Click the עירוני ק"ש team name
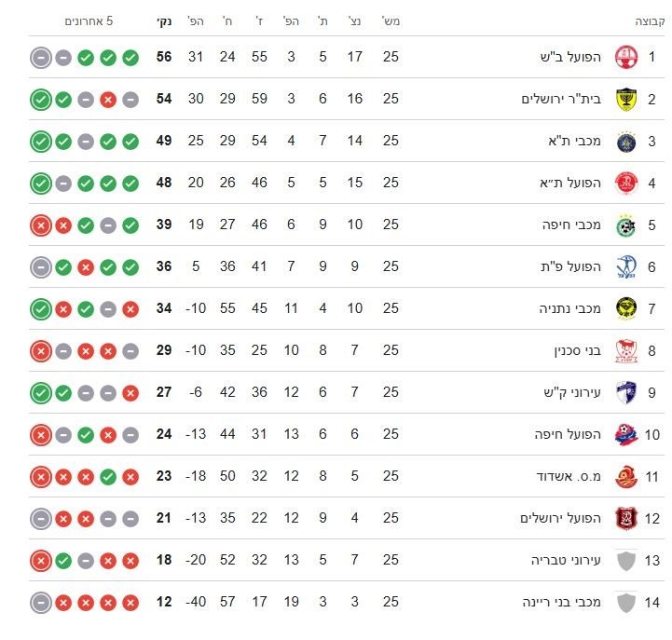This screenshot has width=672, height=640. (577, 393)
